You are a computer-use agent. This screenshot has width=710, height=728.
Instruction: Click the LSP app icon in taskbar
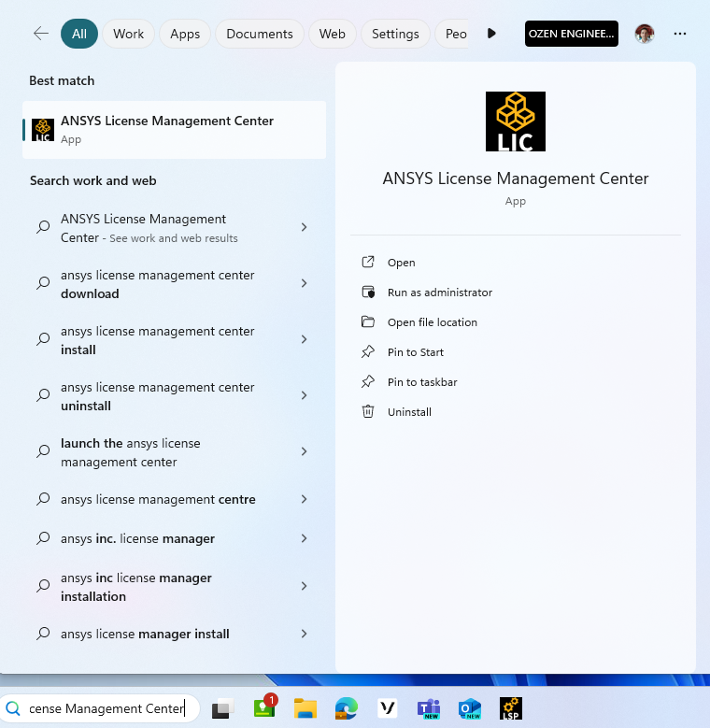(x=510, y=708)
